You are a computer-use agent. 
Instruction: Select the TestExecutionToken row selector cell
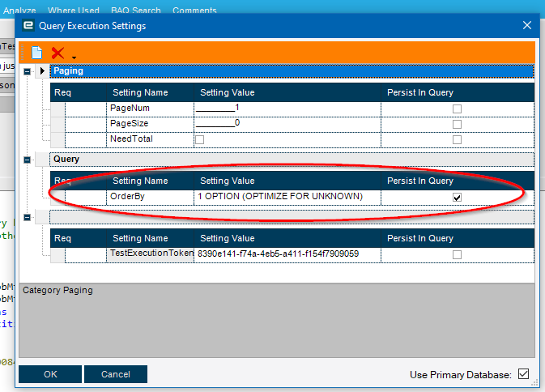57,255
